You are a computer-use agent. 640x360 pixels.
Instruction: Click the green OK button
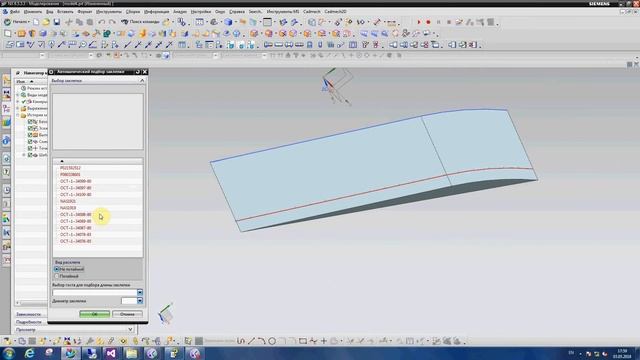tap(95, 314)
